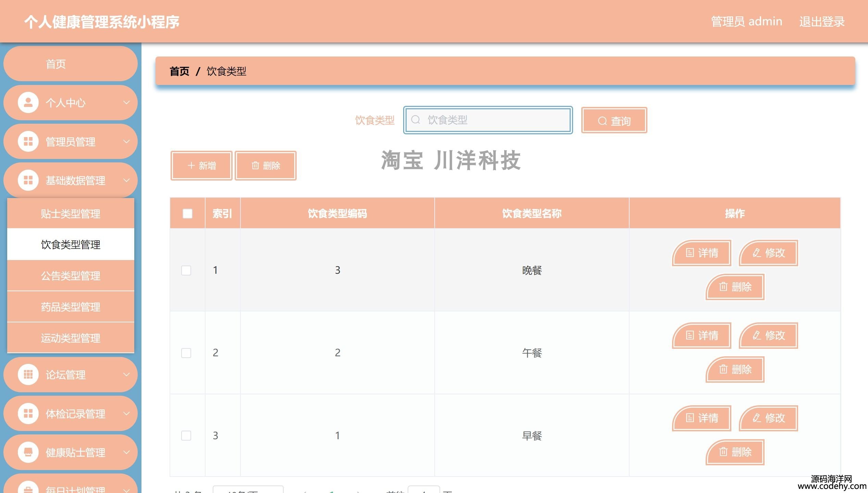The width and height of the screenshot is (868, 493).
Task: Click 饮食类型 in the breadcrumb
Action: (x=226, y=71)
